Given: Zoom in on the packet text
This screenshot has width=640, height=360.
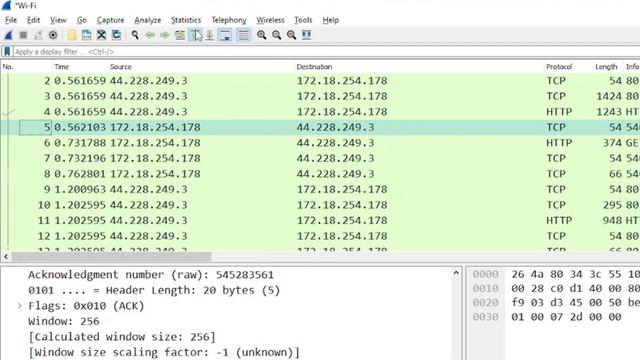Looking at the screenshot, I should [x=262, y=35].
